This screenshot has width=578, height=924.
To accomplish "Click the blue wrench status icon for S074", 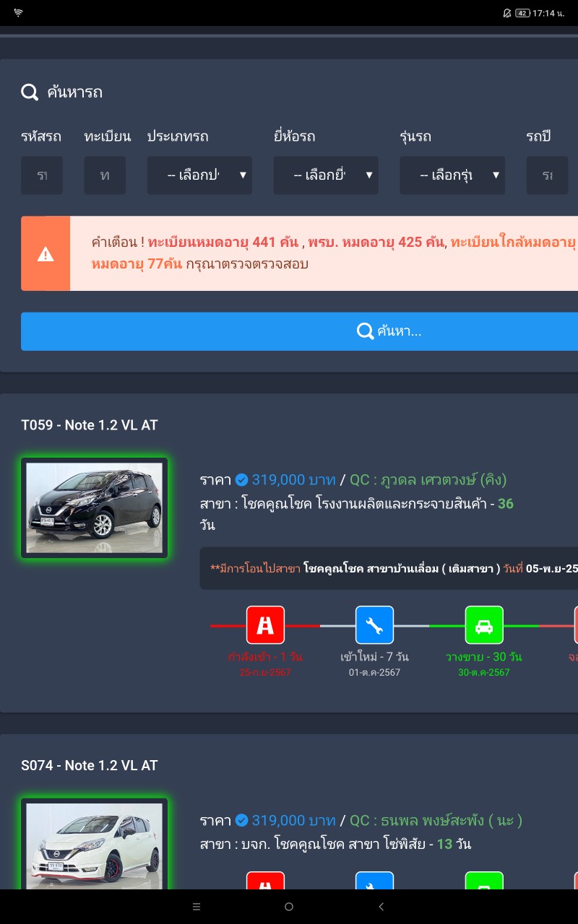I will coord(374,881).
